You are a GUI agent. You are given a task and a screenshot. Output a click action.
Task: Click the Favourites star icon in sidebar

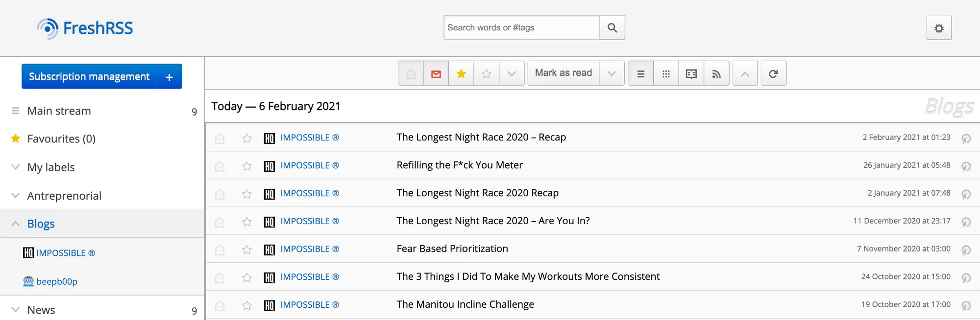(x=16, y=138)
